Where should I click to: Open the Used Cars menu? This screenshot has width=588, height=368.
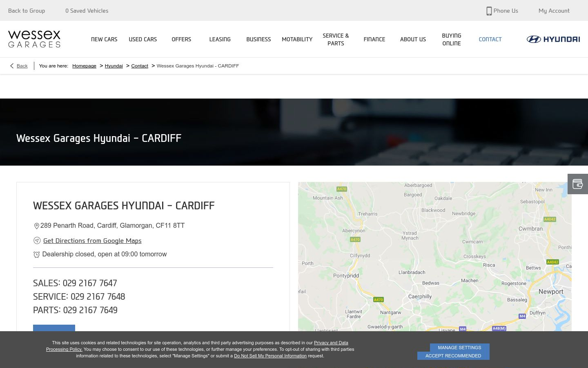[143, 39]
